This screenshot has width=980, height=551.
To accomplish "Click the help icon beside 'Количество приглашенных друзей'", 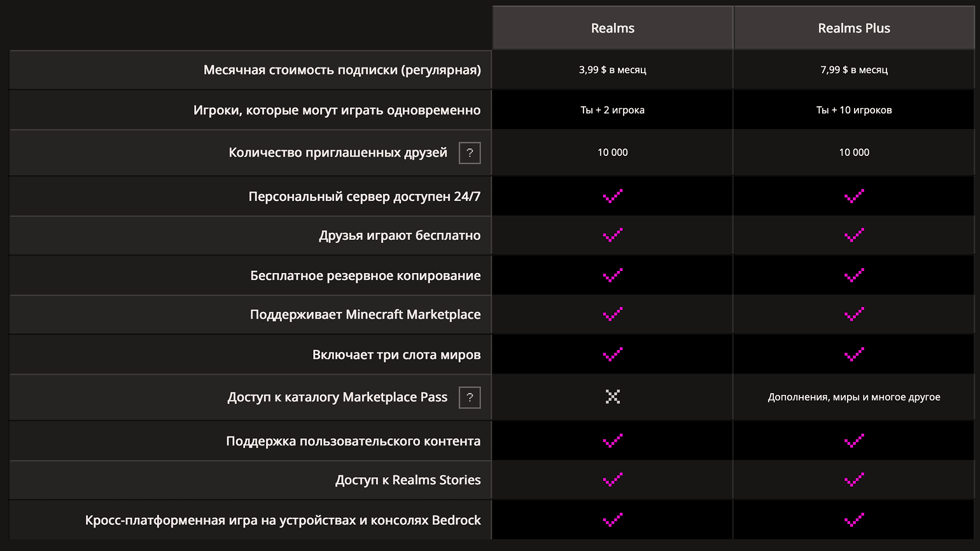I will [470, 153].
